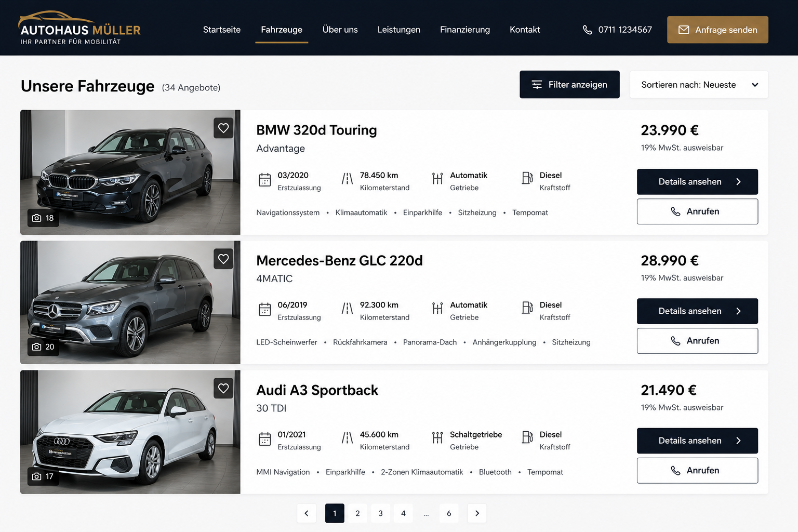Click the 'Anhängerkupplung' feature text
Image resolution: width=798 pixels, height=532 pixels.
coord(504,342)
